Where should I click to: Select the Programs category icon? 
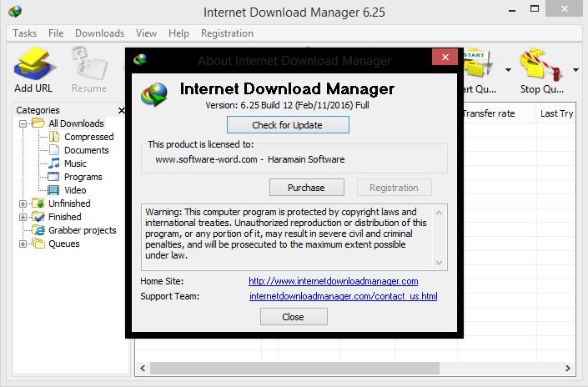coord(53,176)
